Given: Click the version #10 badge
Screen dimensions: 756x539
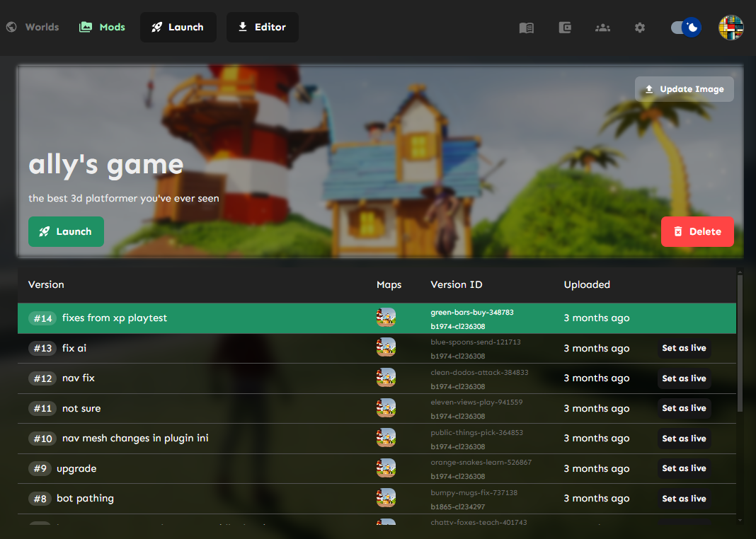Looking at the screenshot, I should click(42, 439).
